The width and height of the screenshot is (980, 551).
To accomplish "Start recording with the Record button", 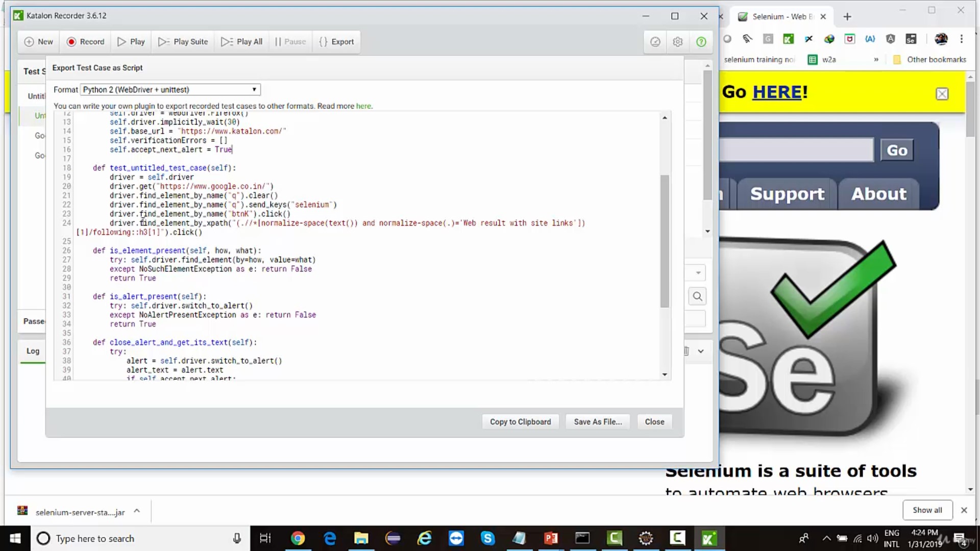I will click(85, 42).
